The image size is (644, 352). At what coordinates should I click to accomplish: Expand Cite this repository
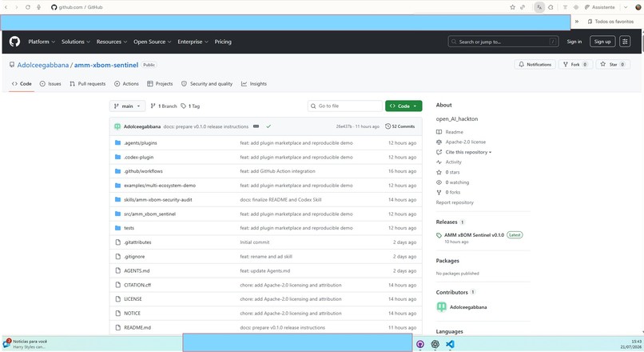point(468,152)
